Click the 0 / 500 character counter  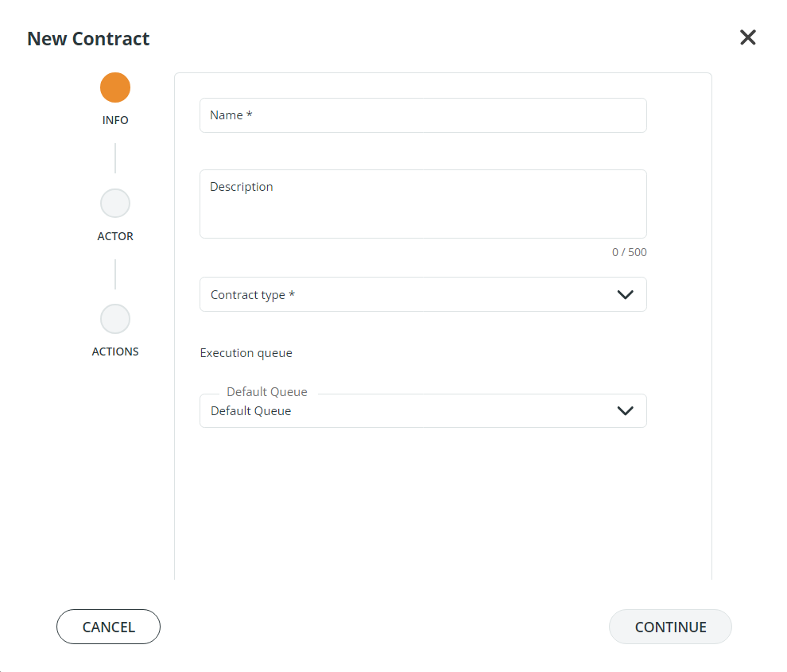pos(629,252)
